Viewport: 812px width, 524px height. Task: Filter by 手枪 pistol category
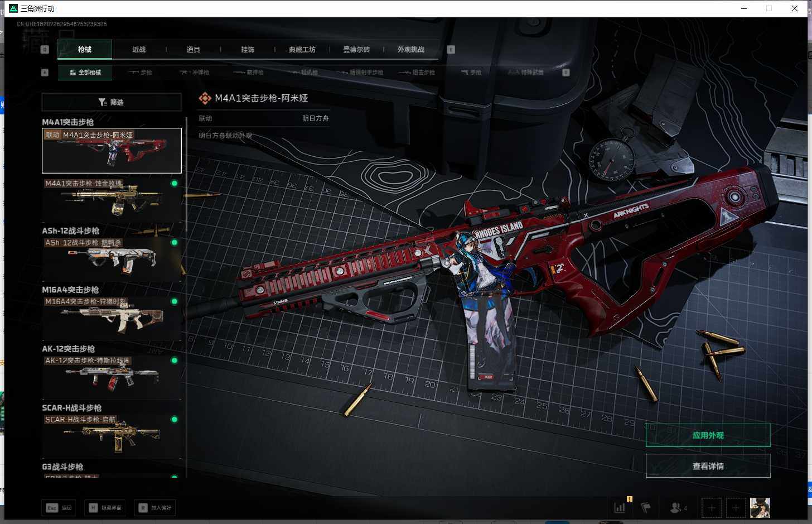(471, 73)
